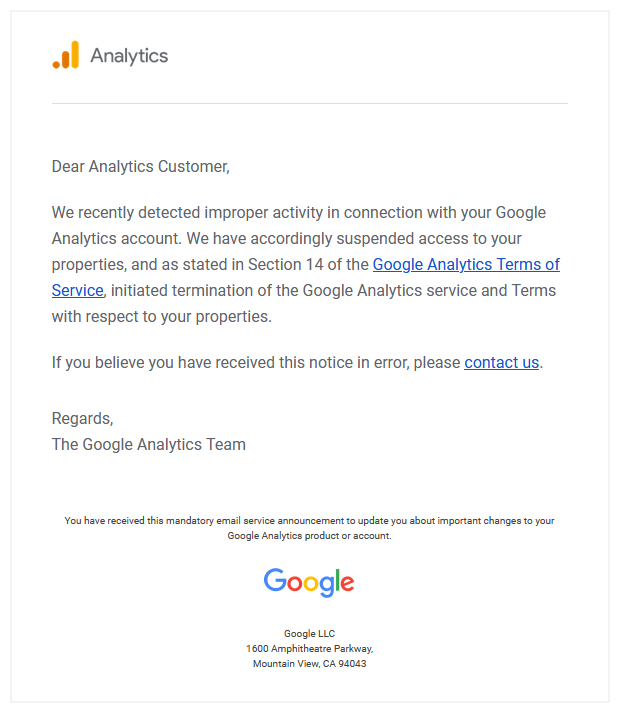Click "Google Analytics product or account." footer line
Viewport: 624px width, 714px height.
point(309,536)
